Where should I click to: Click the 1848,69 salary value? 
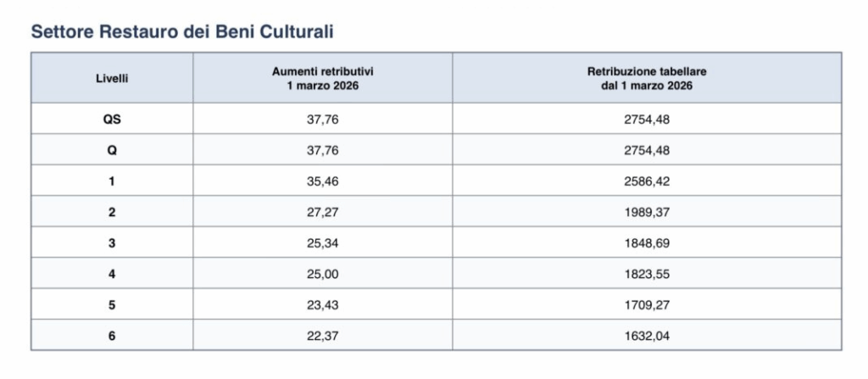coord(647,242)
